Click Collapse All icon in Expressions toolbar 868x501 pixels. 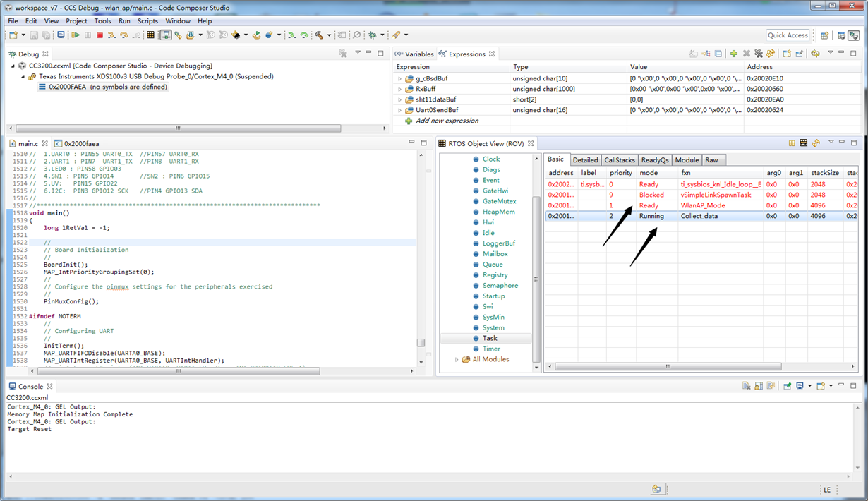click(718, 54)
